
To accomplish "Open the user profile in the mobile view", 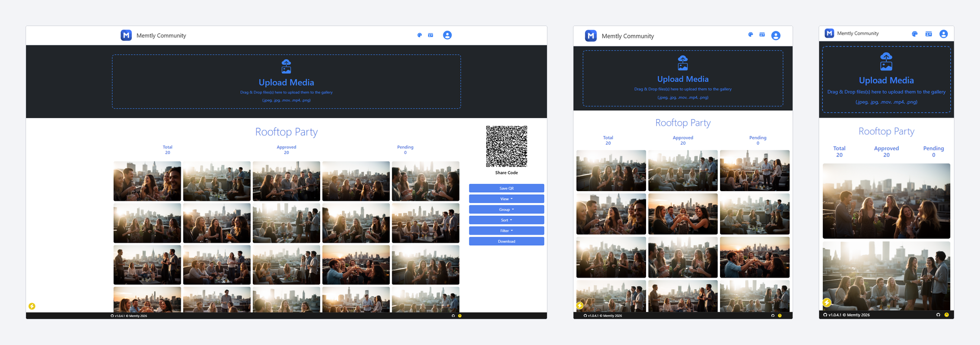I will click(944, 34).
